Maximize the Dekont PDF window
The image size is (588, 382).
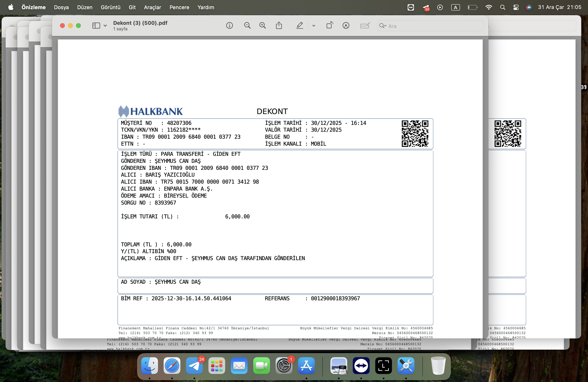(78, 25)
